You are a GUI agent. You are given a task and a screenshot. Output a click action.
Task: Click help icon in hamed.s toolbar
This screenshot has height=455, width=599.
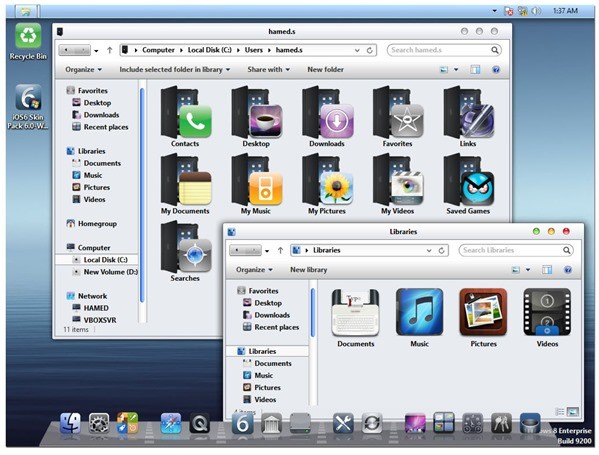tap(496, 70)
